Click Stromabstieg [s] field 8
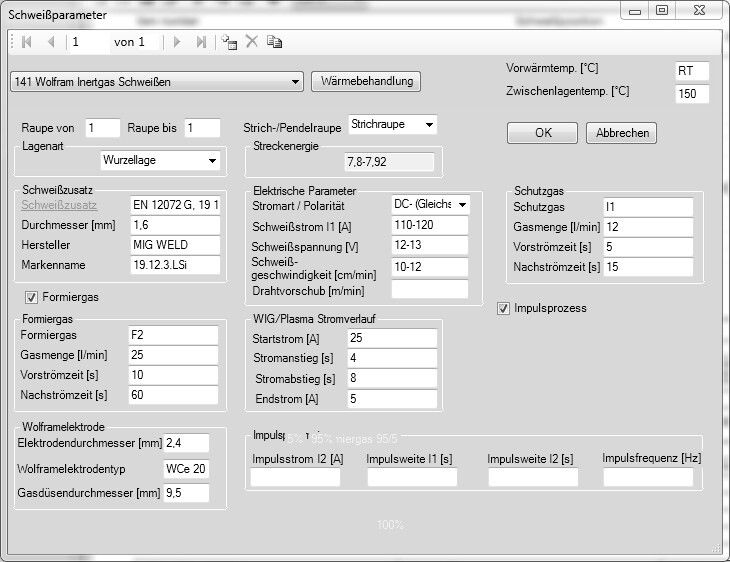The height and width of the screenshot is (562, 730). (x=392, y=379)
